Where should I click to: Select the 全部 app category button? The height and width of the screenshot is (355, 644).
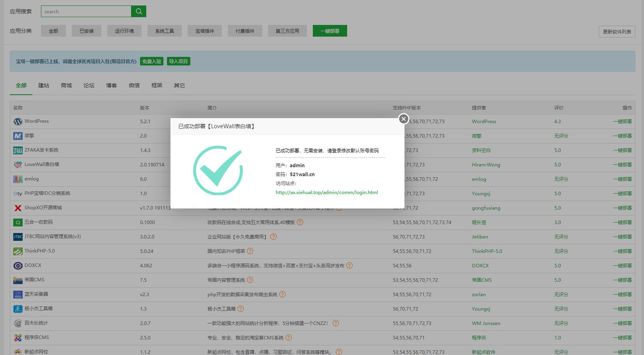pos(53,31)
